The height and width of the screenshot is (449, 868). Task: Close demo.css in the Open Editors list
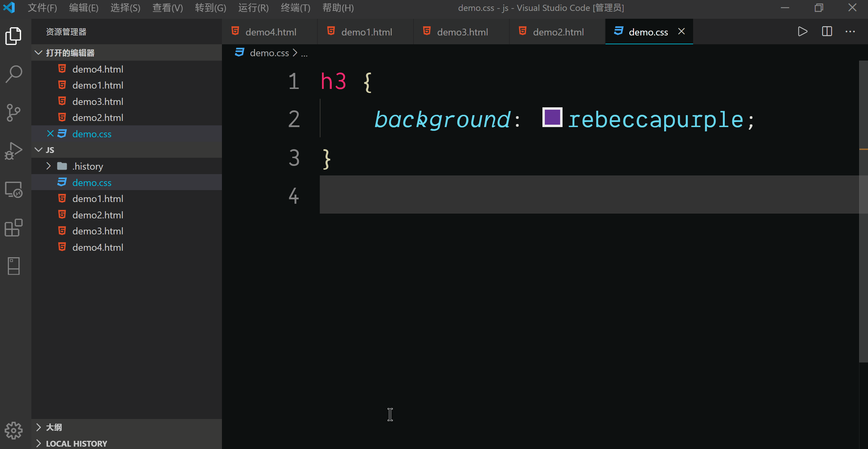(x=50, y=134)
